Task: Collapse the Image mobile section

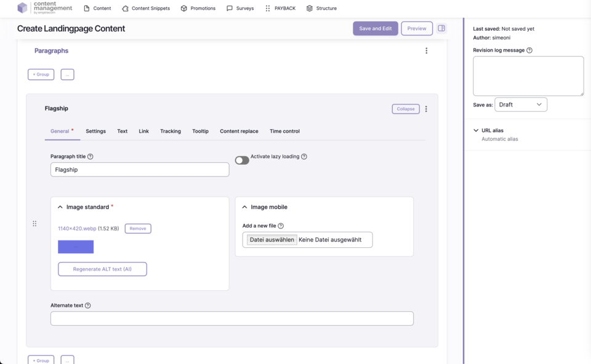Action: (x=244, y=207)
